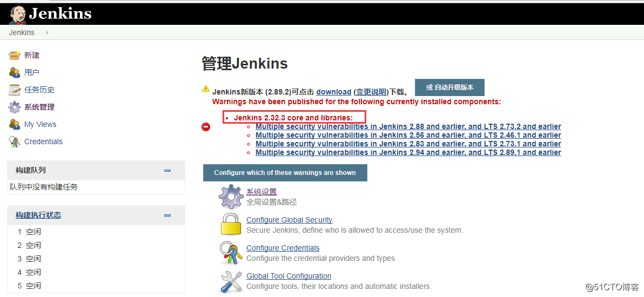Open the 系统设置 link
Viewport: 644px width, 297px height.
(x=261, y=192)
